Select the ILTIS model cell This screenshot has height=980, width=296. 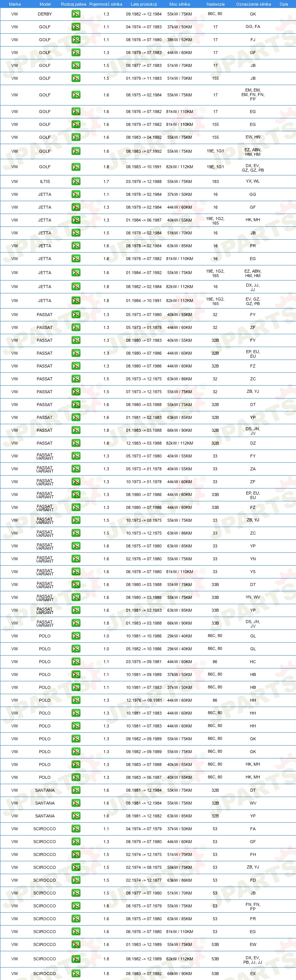(45, 181)
